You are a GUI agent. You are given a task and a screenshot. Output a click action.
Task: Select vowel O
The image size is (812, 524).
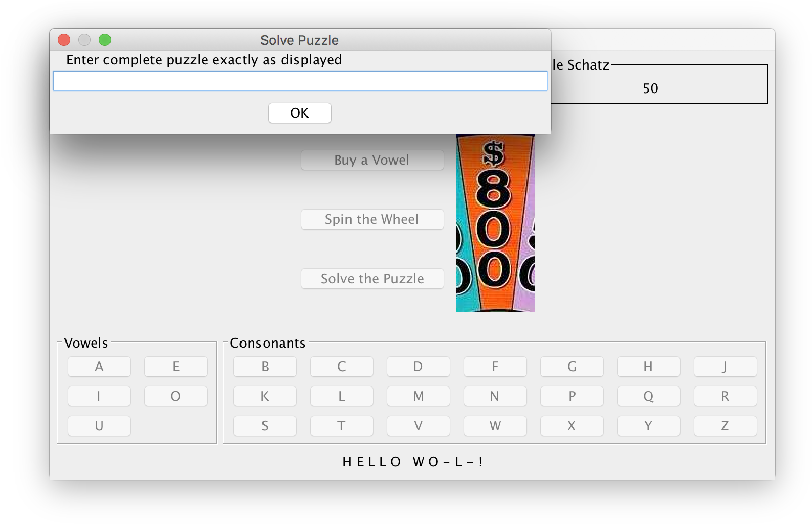click(176, 396)
